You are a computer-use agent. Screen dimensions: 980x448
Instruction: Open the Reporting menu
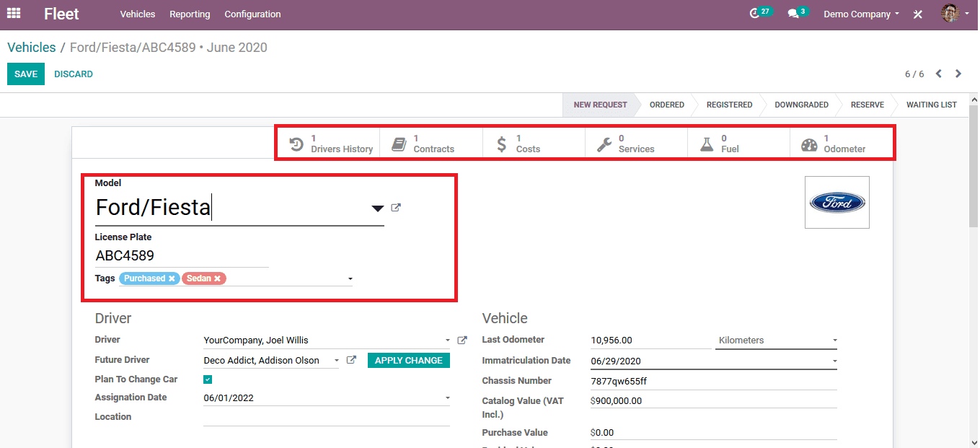tap(190, 14)
